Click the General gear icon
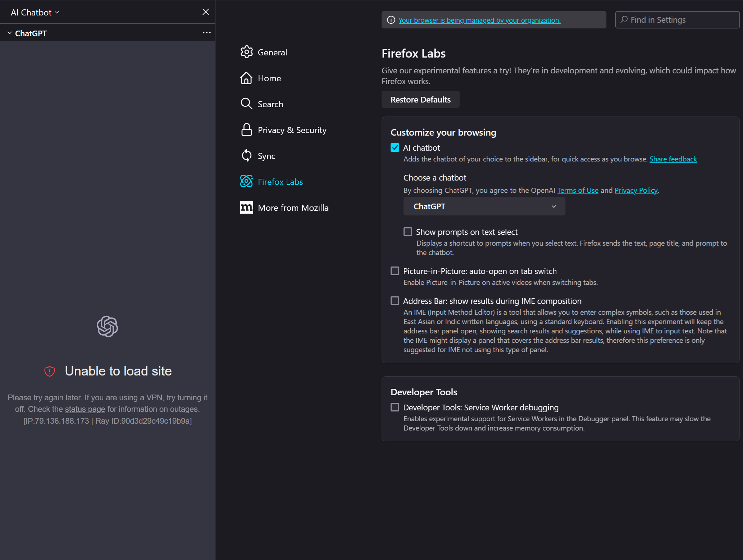The height and width of the screenshot is (560, 743). click(246, 52)
